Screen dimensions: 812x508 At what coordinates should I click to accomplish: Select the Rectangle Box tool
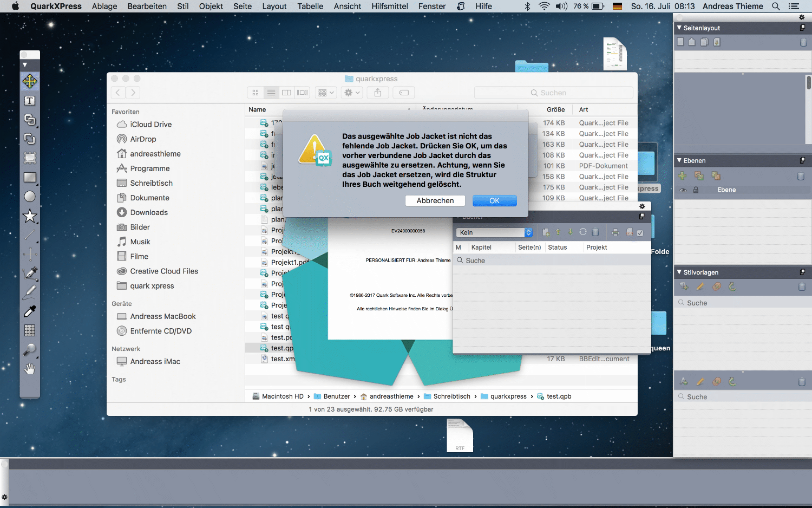pyautogui.click(x=30, y=178)
